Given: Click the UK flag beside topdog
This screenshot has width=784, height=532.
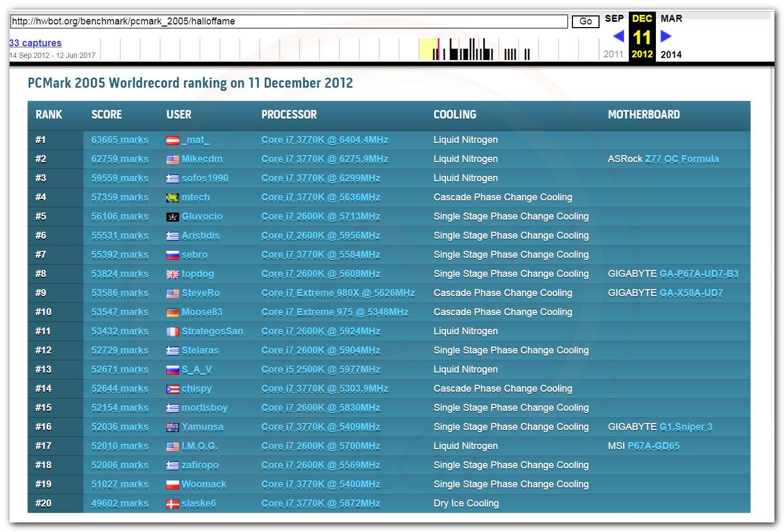Looking at the screenshot, I should (172, 274).
